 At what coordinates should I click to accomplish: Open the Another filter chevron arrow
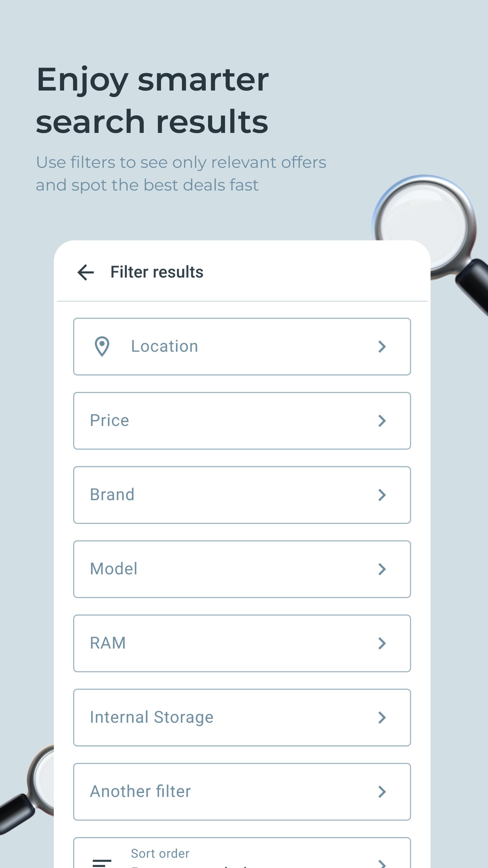point(382,792)
